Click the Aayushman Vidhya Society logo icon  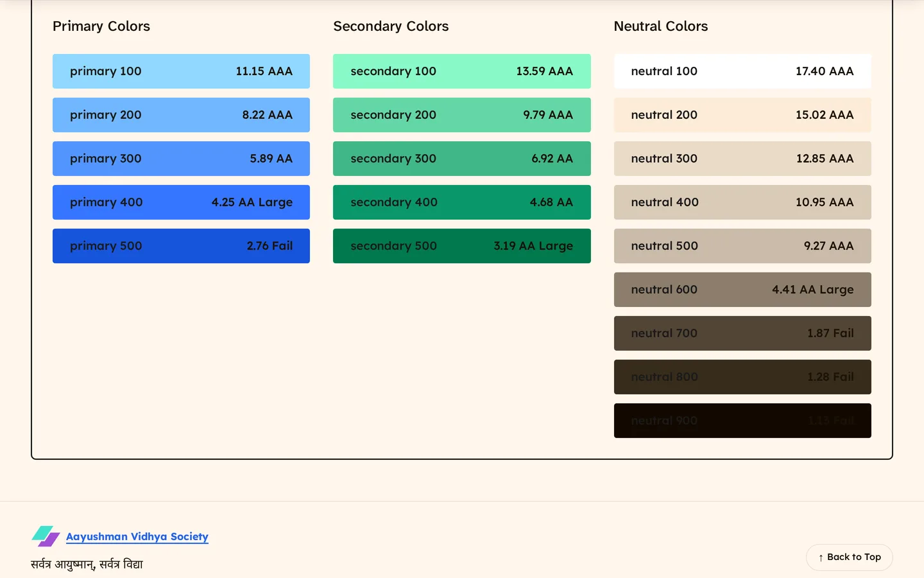point(46,536)
